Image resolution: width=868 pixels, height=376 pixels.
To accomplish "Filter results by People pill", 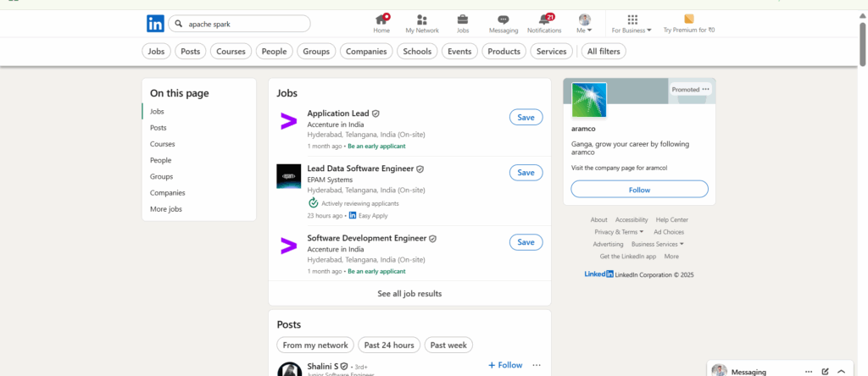I will click(x=274, y=52).
